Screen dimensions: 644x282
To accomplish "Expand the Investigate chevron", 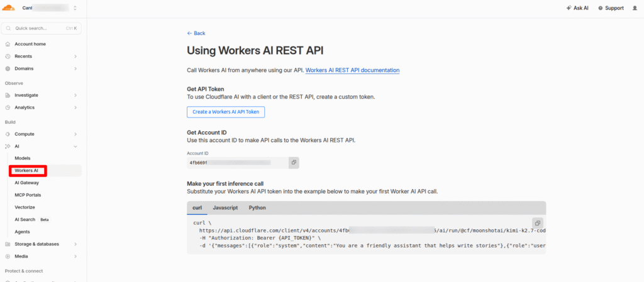I will pos(75,95).
